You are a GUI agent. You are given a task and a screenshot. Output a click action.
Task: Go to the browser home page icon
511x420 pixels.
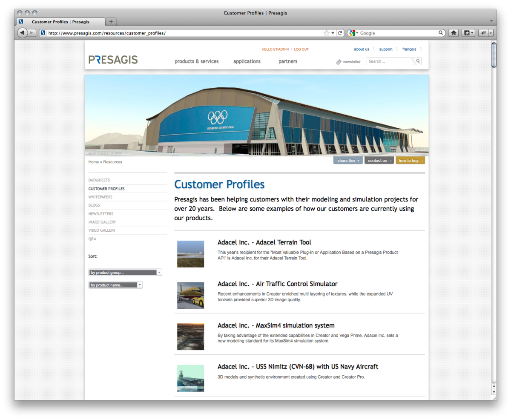coord(454,33)
